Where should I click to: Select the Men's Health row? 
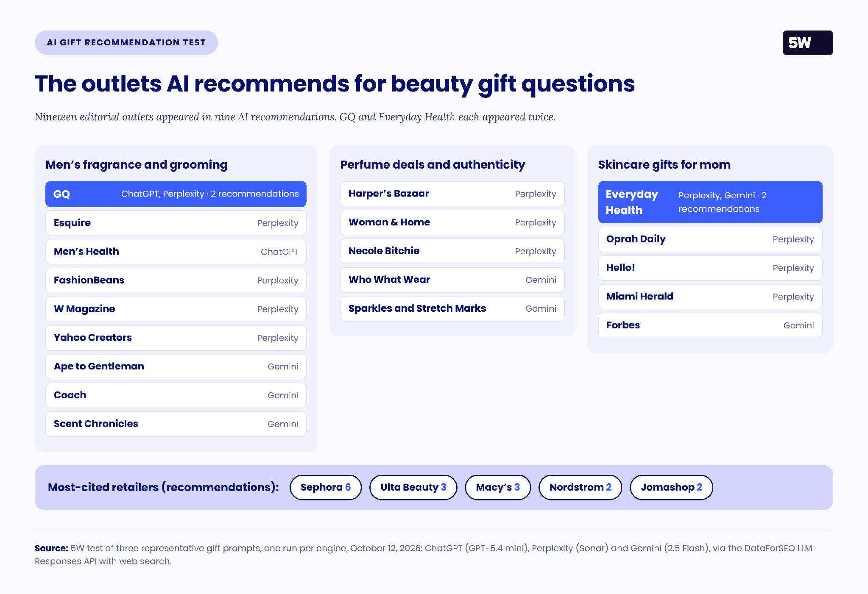pyautogui.click(x=176, y=252)
